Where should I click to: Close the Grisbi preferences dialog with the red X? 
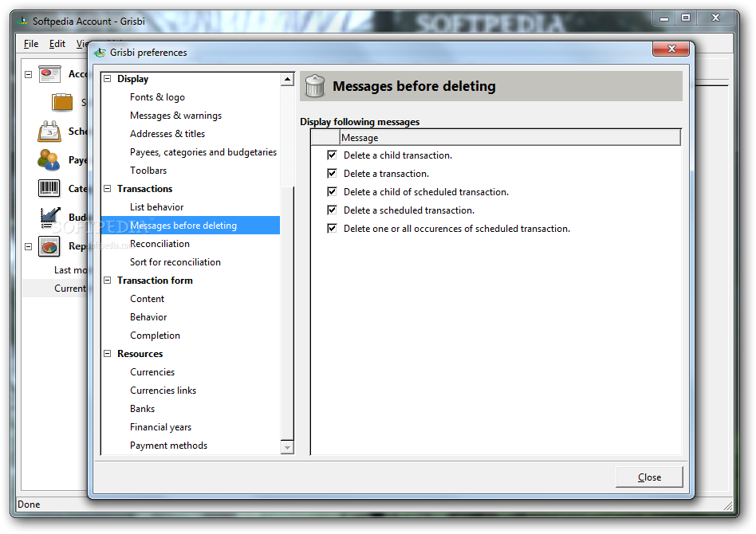pos(671,48)
